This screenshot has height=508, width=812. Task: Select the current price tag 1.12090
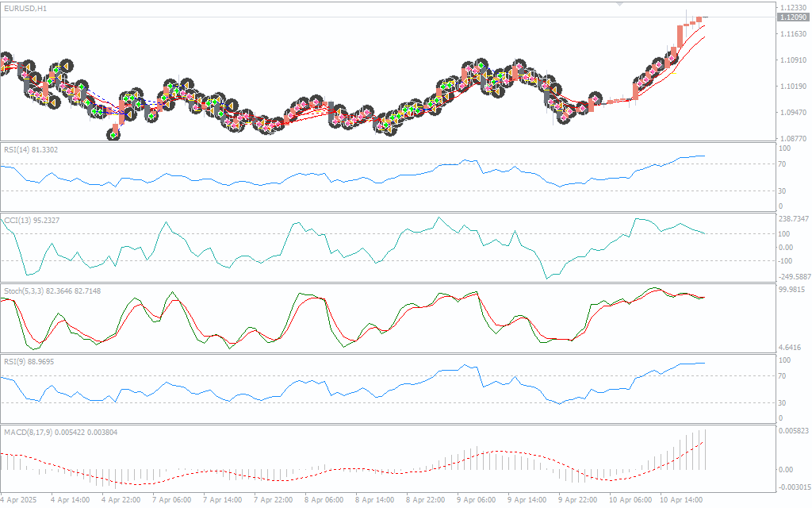pos(793,17)
